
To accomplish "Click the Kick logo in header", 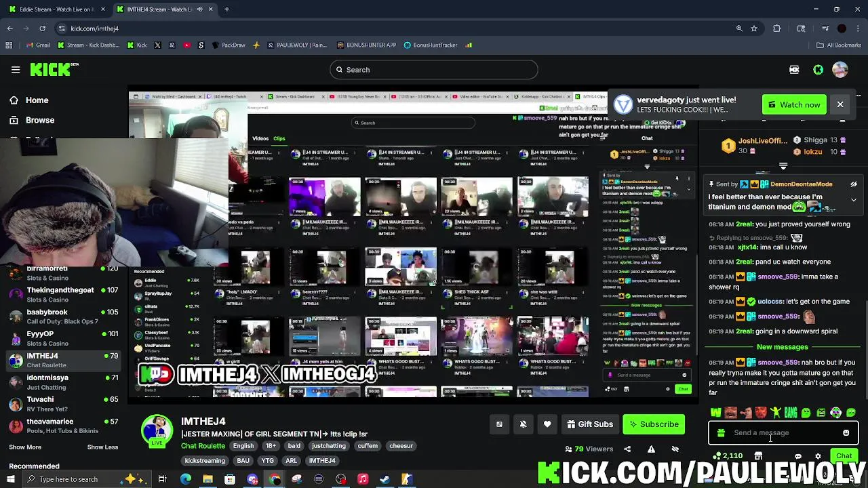I will [x=54, y=69].
